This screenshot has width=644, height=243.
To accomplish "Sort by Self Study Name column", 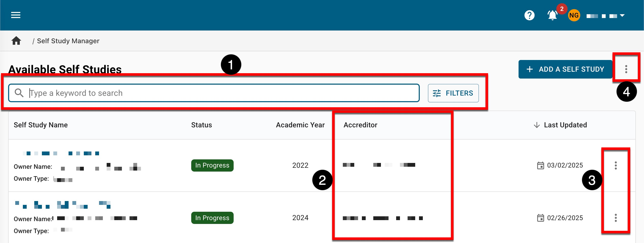I will tap(41, 125).
